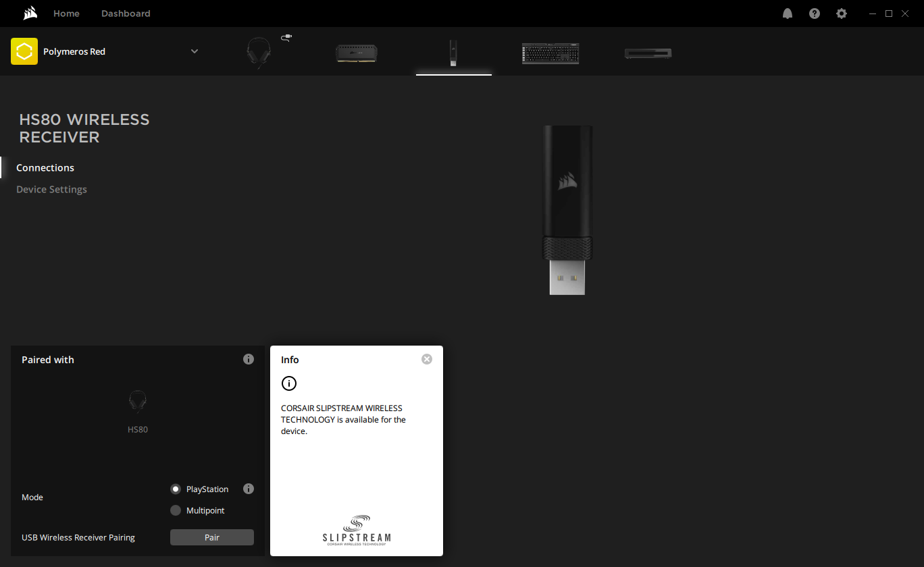Open Device Settings section
Image resolution: width=924 pixels, height=567 pixels.
point(51,190)
